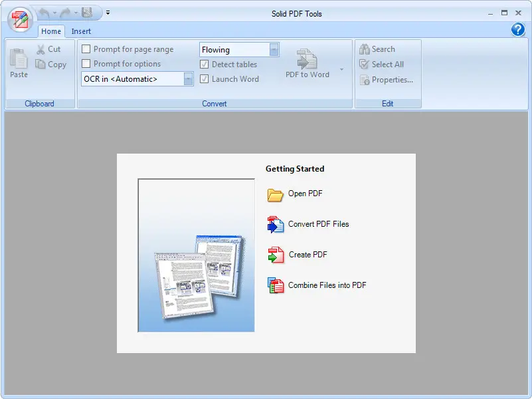Open Customize Quick Access Toolbar dropdown
This screenshot has width=532, height=399.
(108, 13)
